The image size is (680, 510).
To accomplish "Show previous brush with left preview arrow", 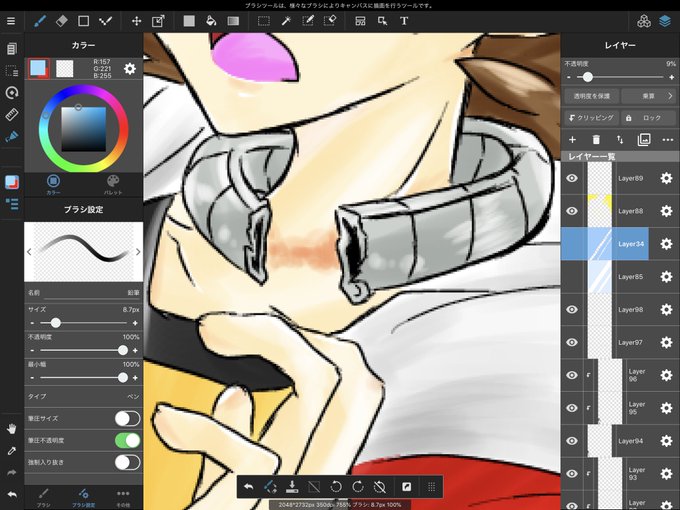I will (x=29, y=252).
